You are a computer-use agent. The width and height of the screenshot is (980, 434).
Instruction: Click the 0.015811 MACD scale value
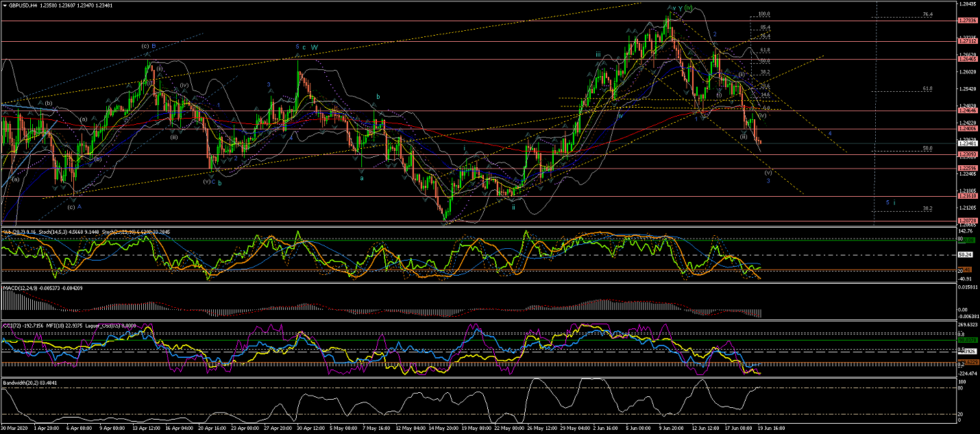click(967, 288)
